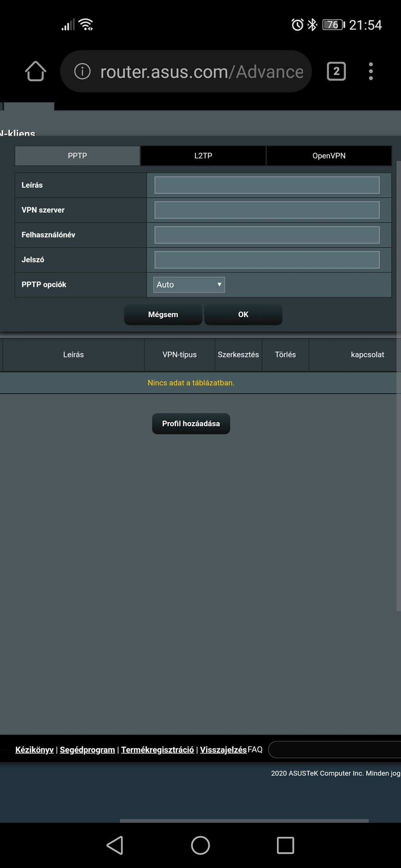
Task: Tap the alarm clock status icon
Action: [297, 25]
